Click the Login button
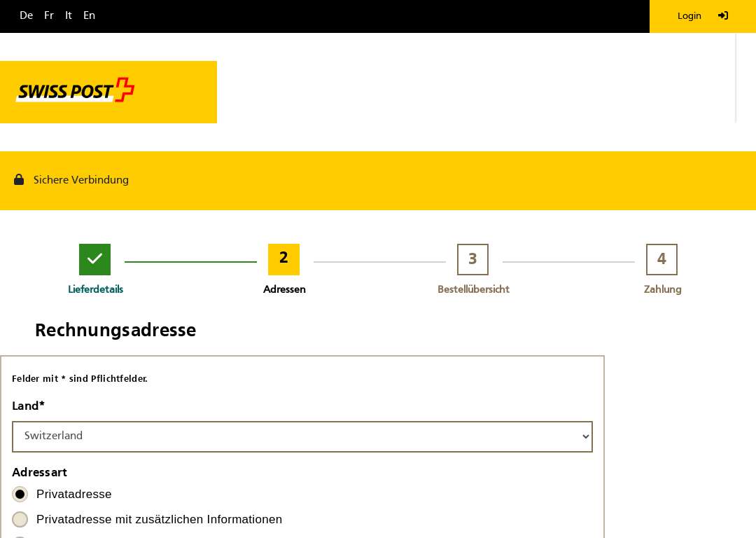This screenshot has height=538, width=756. pos(703,16)
